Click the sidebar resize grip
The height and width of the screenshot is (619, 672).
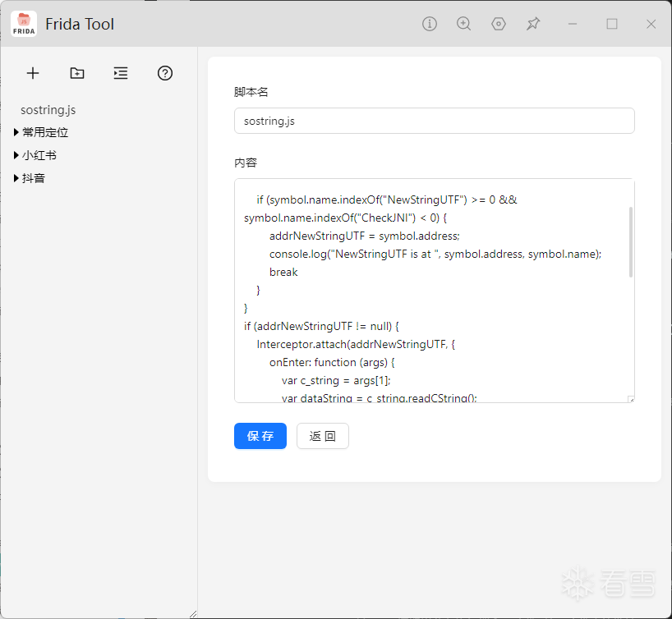click(193, 614)
